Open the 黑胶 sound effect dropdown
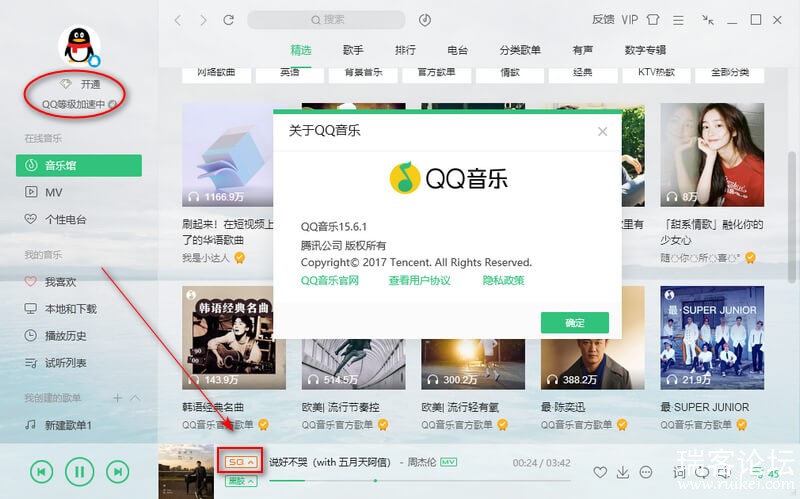 (x=241, y=481)
